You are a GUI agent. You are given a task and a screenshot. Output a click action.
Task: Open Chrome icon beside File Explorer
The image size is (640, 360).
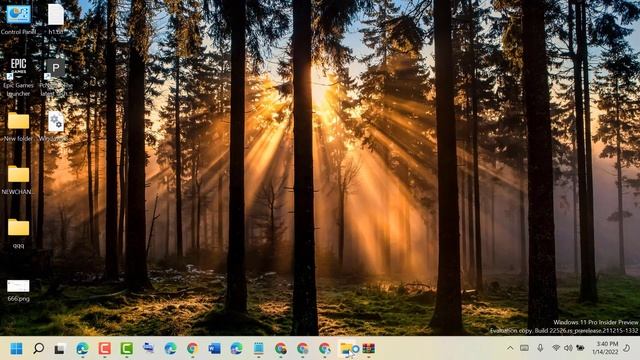(325, 349)
